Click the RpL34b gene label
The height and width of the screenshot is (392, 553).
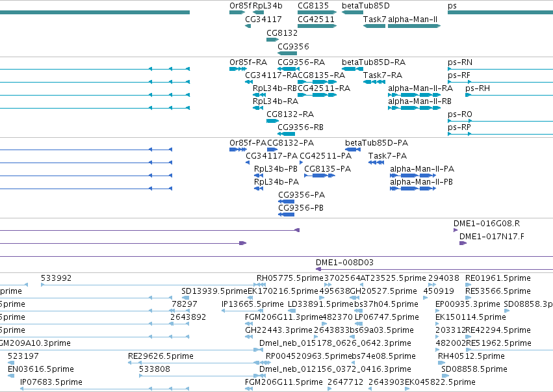[x=268, y=6]
